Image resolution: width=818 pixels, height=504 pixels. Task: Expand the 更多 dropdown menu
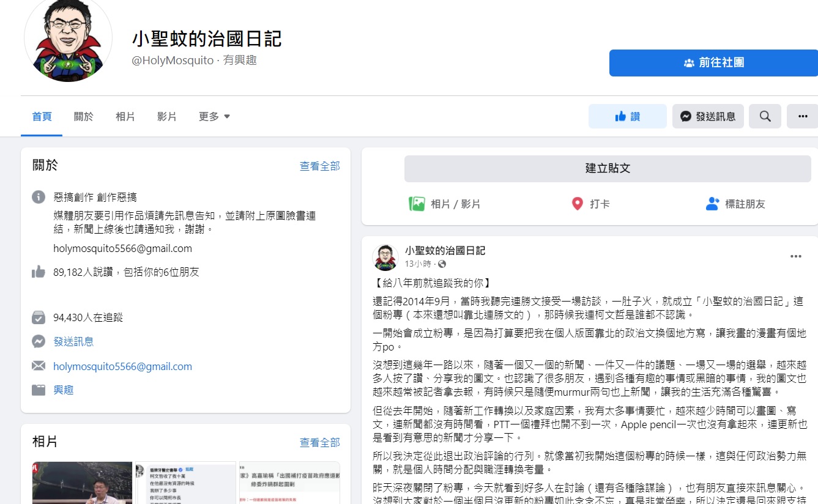point(214,116)
